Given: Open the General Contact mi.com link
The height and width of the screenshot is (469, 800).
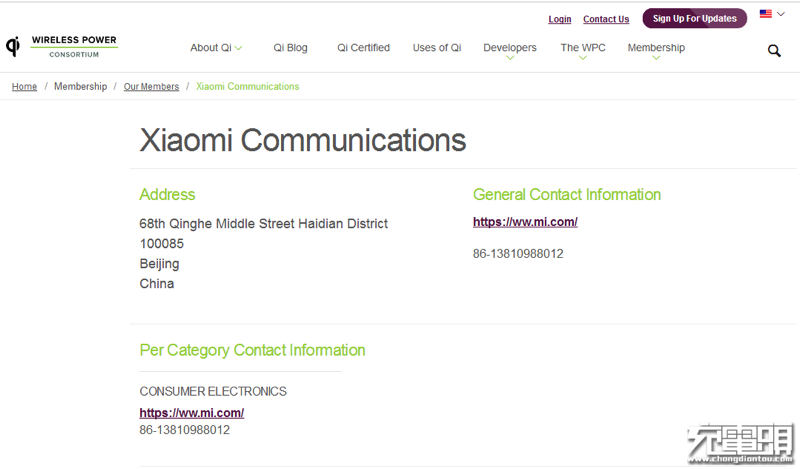Looking at the screenshot, I should coord(525,222).
